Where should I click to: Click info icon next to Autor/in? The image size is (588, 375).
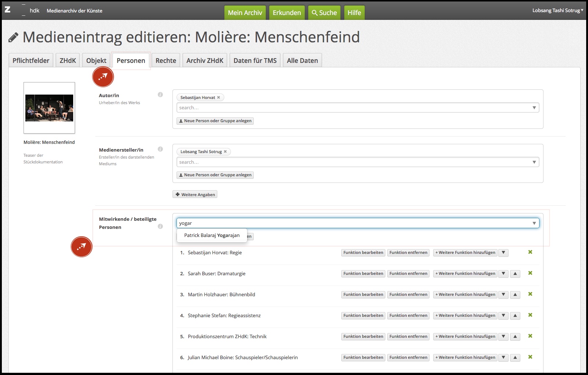coord(160,95)
